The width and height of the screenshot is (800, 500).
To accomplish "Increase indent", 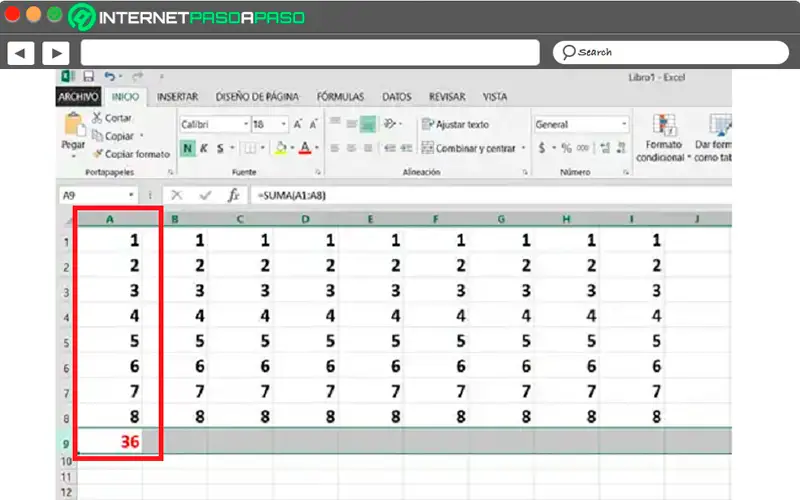I will tap(406, 148).
